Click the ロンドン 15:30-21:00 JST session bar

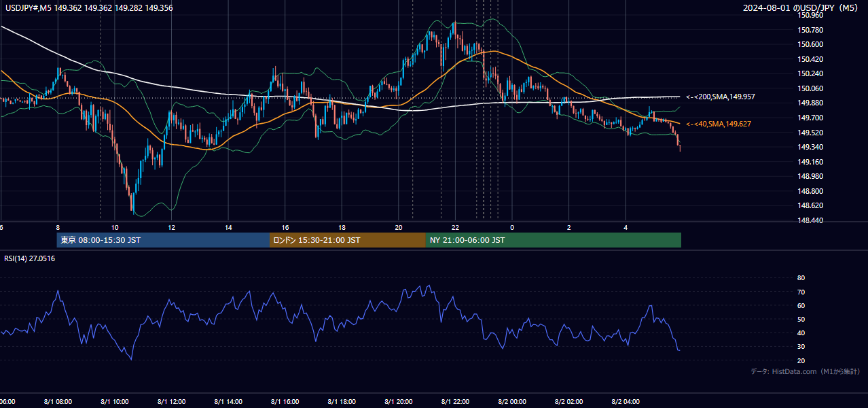pyautogui.click(x=348, y=240)
